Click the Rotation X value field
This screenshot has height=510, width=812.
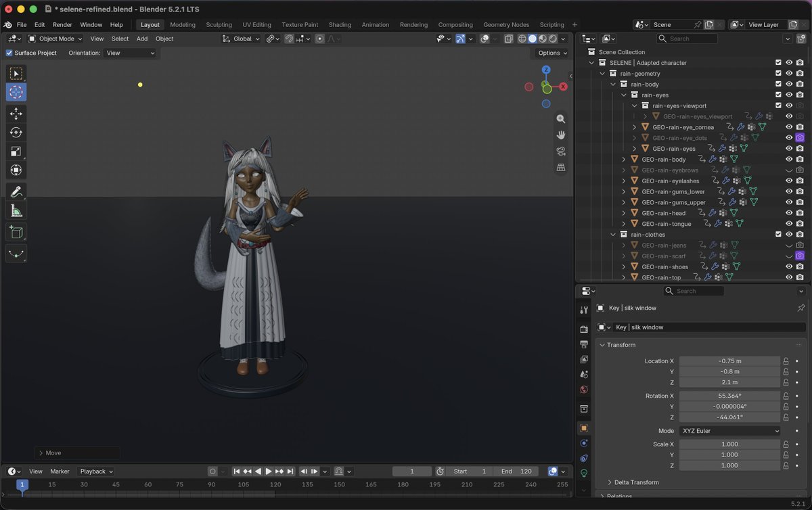[x=729, y=396]
